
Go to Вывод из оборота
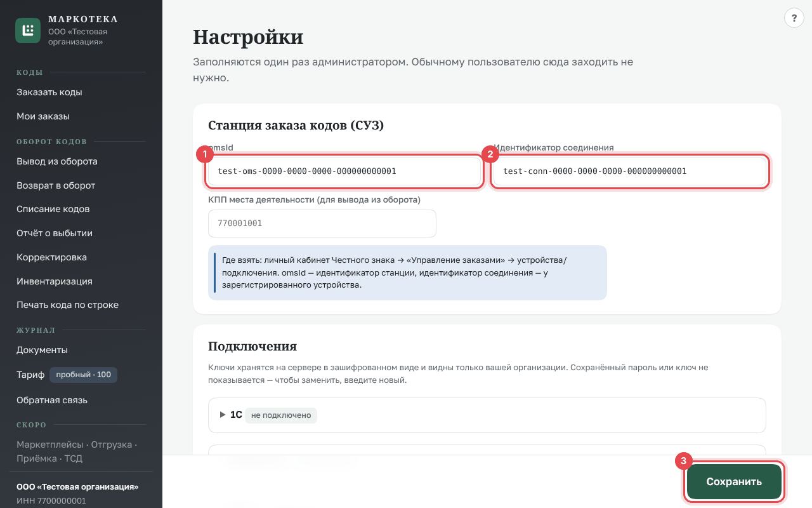tap(57, 161)
